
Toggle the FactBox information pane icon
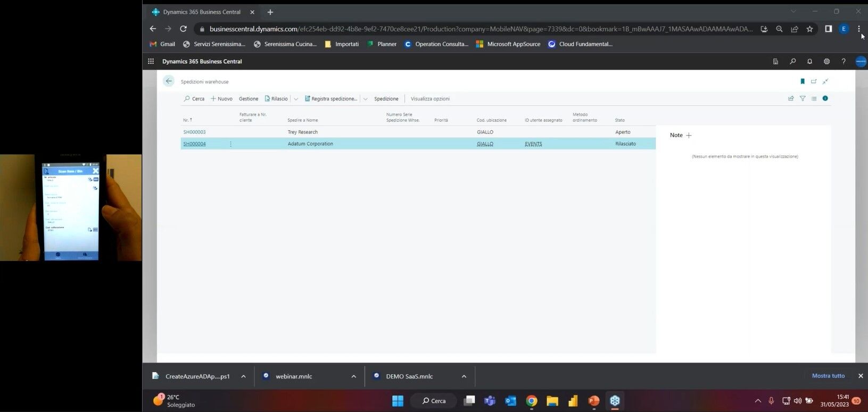[825, 98]
